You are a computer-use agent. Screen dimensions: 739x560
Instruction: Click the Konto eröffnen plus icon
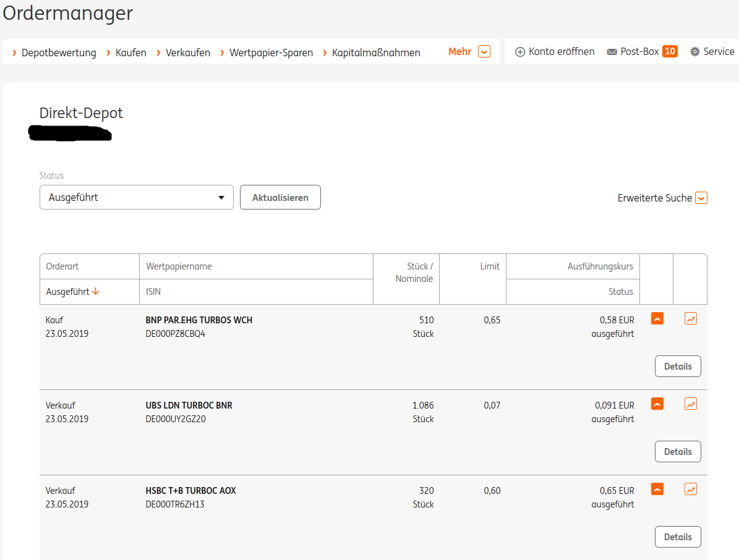520,52
